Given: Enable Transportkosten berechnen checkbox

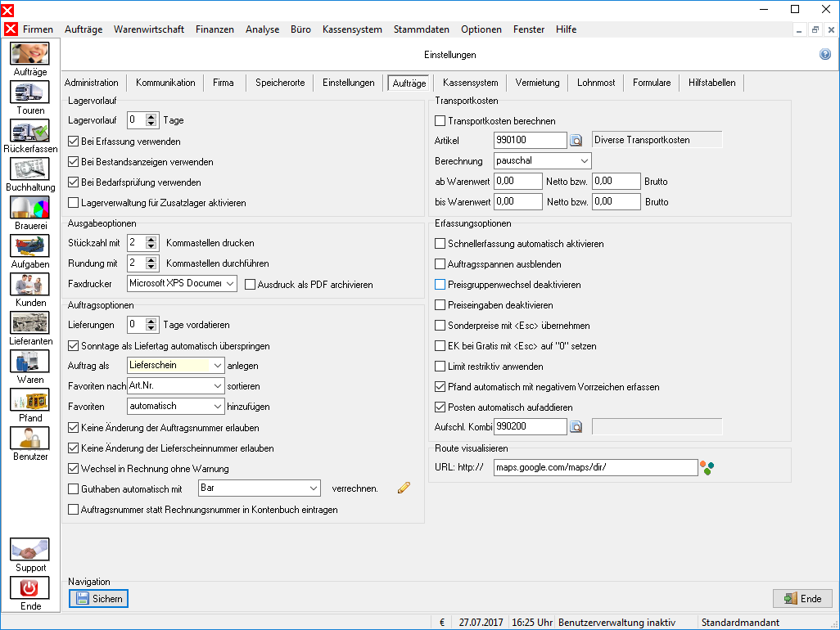Looking at the screenshot, I should point(440,121).
